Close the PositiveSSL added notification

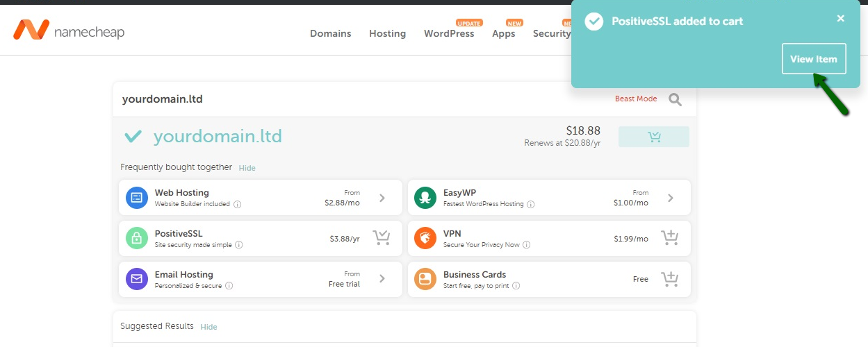pyautogui.click(x=840, y=19)
